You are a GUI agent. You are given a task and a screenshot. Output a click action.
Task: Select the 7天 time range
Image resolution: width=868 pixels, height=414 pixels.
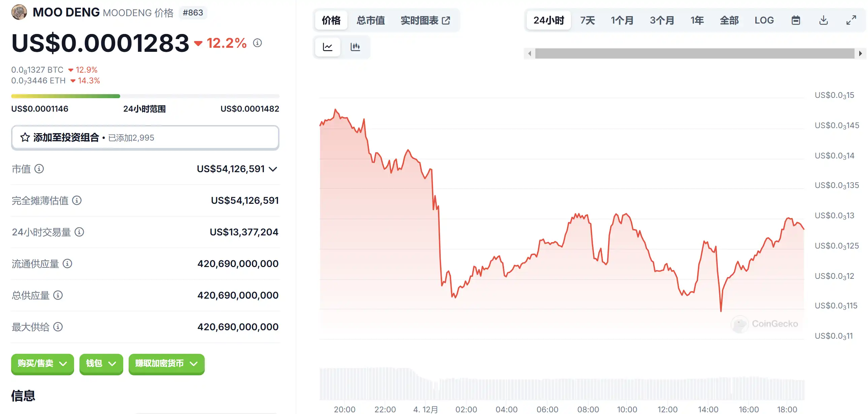587,20
